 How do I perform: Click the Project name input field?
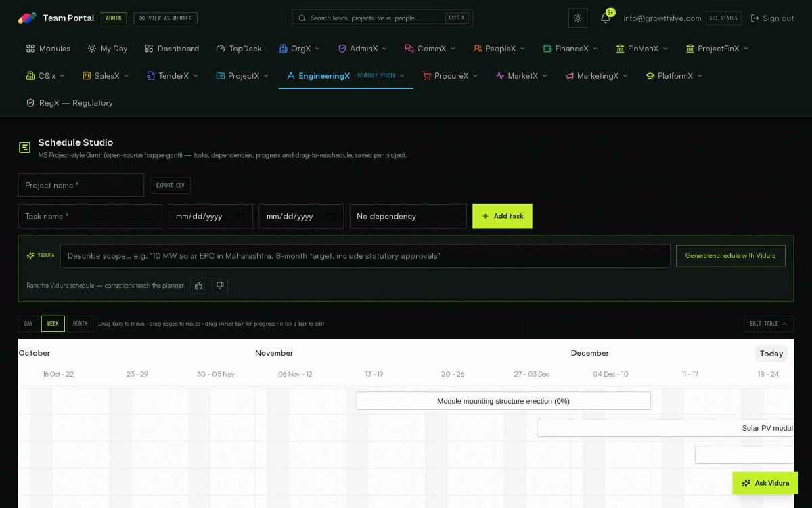[x=81, y=186]
